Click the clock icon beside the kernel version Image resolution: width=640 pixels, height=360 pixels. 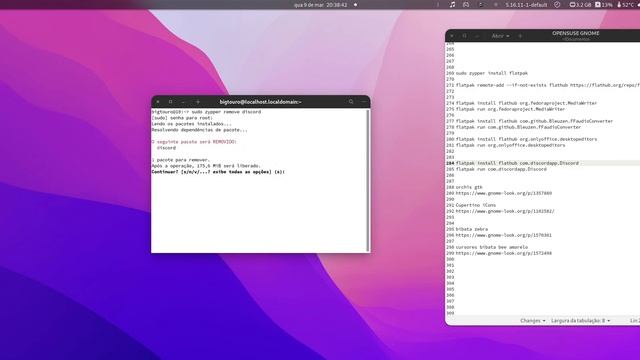[x=557, y=4]
